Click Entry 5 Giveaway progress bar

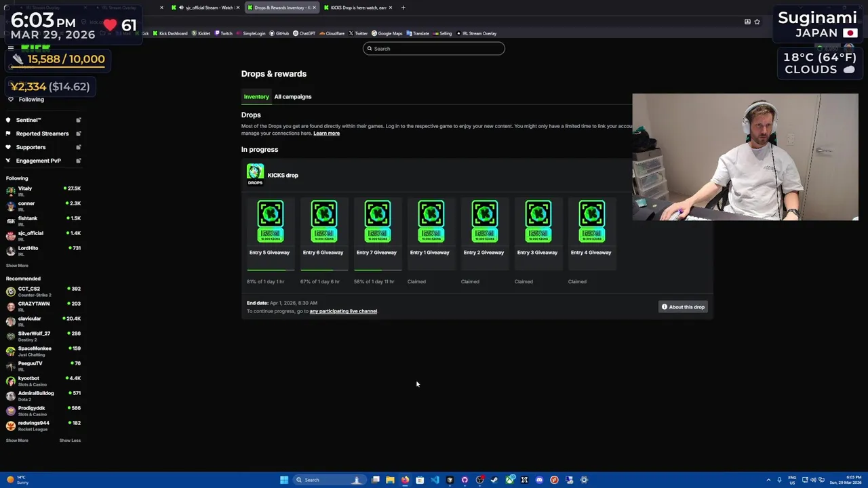270,270
